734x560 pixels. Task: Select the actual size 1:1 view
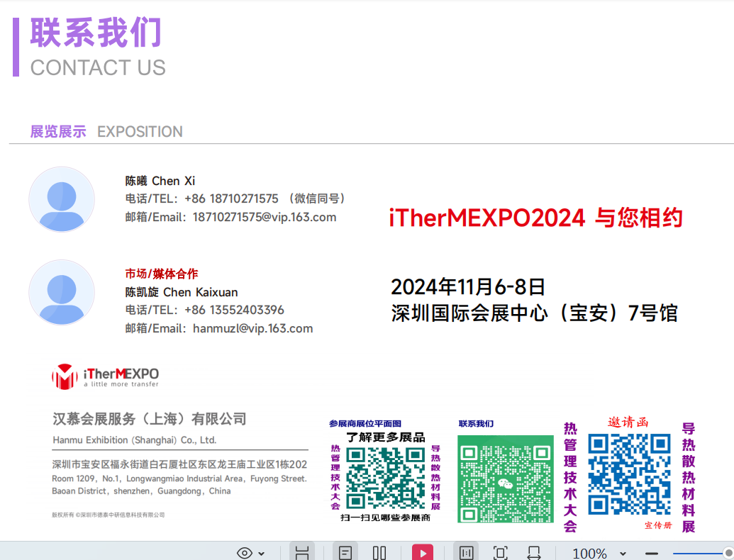tap(466, 553)
